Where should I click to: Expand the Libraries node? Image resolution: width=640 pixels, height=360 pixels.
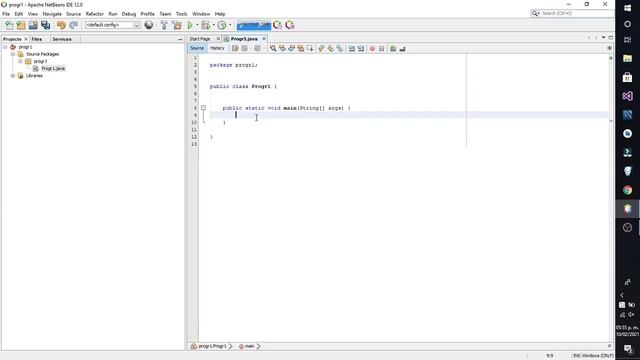pyautogui.click(x=13, y=76)
